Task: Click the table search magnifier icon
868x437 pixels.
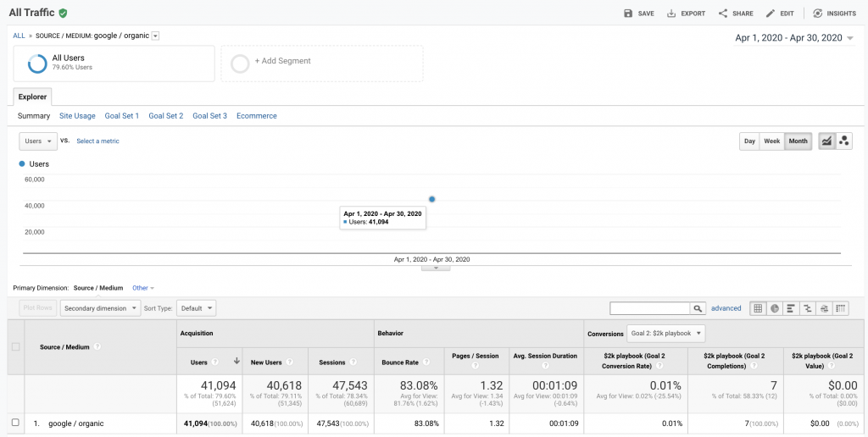Action: click(698, 308)
